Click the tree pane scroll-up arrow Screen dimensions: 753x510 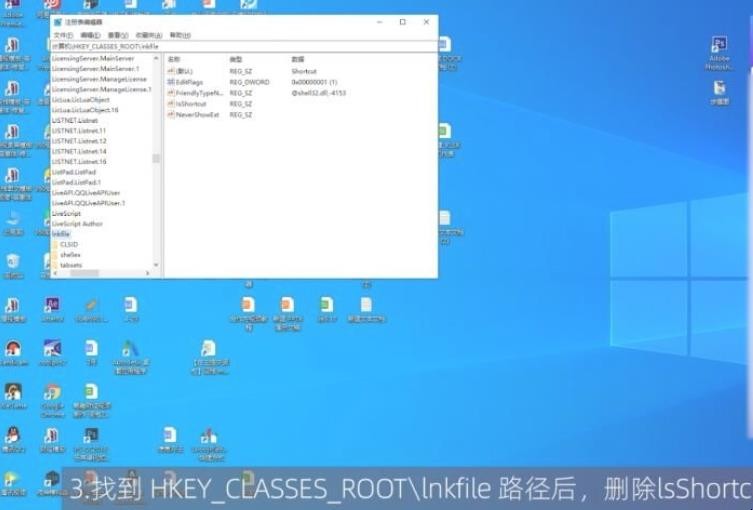[x=156, y=58]
